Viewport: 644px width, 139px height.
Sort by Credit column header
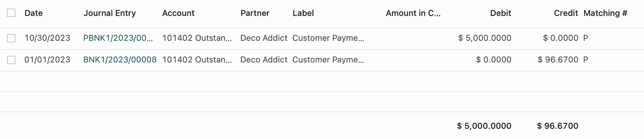point(566,13)
